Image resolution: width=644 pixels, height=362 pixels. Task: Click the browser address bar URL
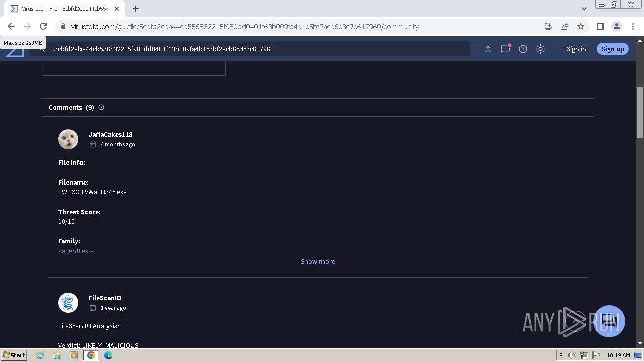pyautogui.click(x=245, y=27)
